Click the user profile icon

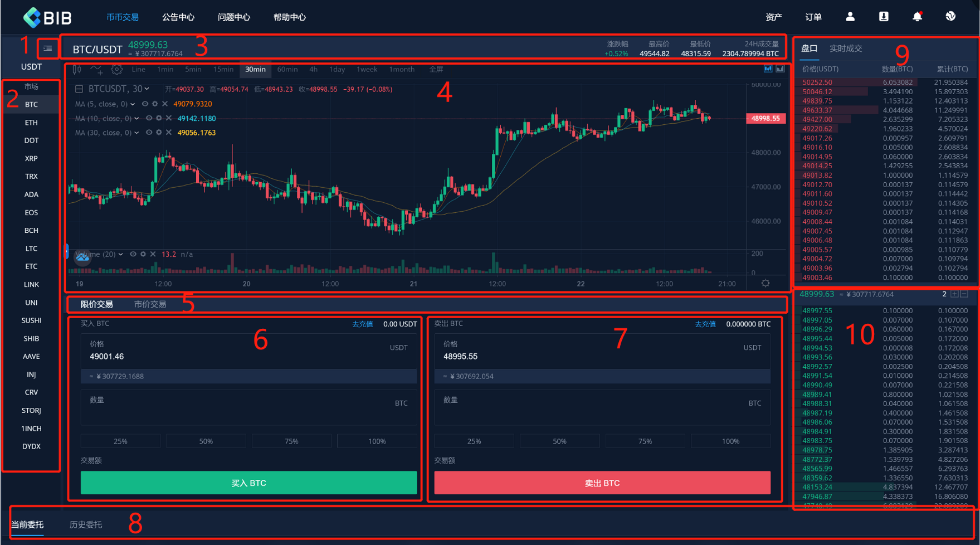(x=850, y=17)
